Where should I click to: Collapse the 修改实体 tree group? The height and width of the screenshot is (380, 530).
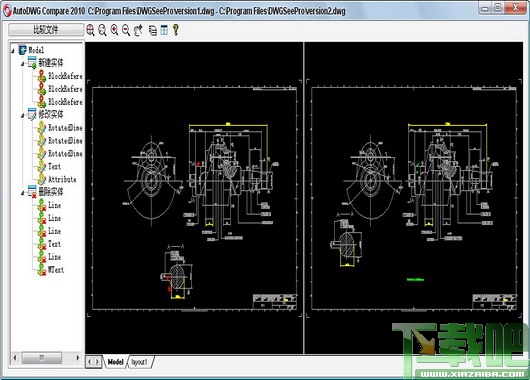23,115
